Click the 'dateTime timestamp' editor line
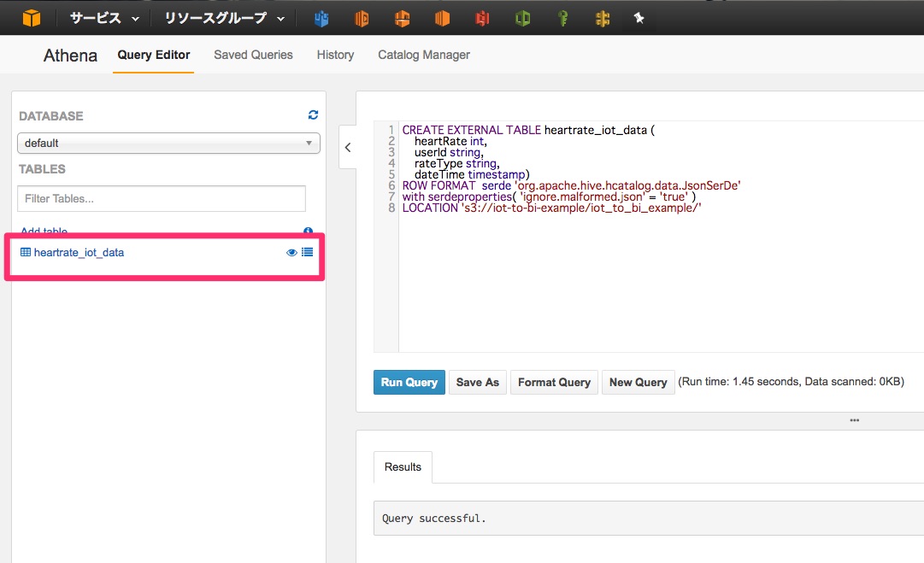Image resolution: width=924 pixels, height=563 pixels. (472, 175)
